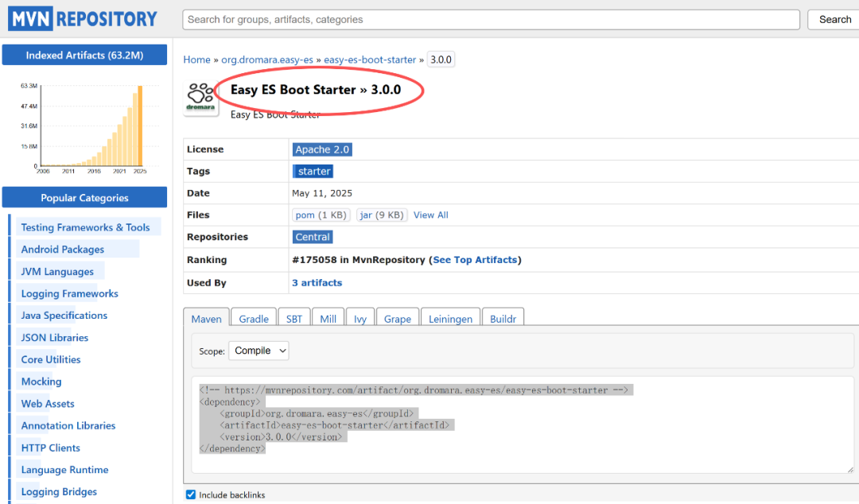The image size is (859, 504).
Task: Open org.dromara.easy-es breadcrumb link
Action: [x=267, y=60]
